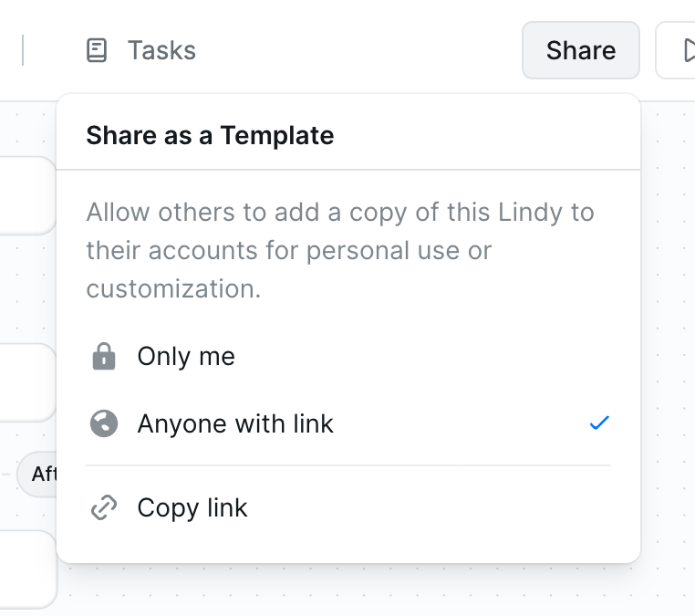The image size is (695, 616).
Task: Select the top-left node card on canvas
Action: [27, 195]
